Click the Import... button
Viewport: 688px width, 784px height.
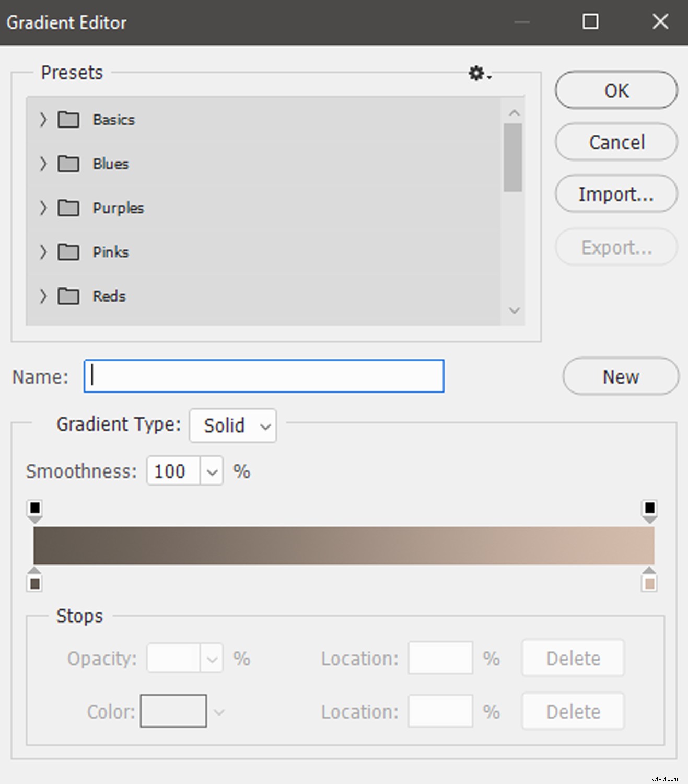(616, 194)
